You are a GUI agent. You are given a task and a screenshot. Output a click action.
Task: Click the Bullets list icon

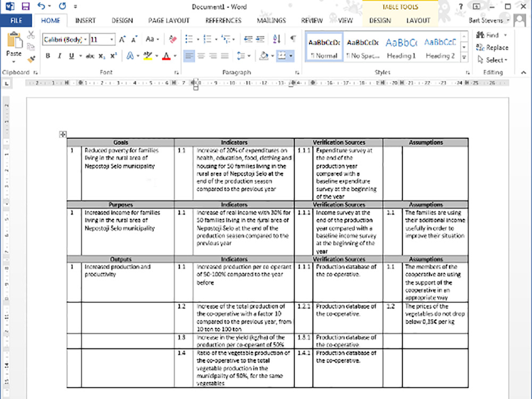point(189,39)
